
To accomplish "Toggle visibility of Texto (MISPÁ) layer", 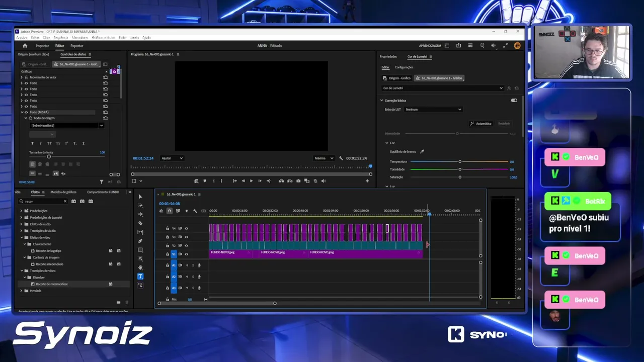I will (26, 112).
